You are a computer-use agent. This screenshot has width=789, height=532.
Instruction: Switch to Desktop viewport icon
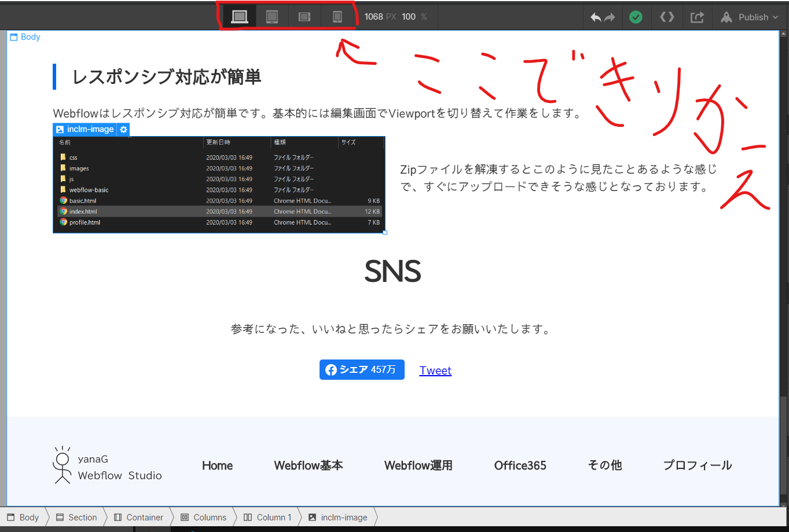tap(240, 17)
